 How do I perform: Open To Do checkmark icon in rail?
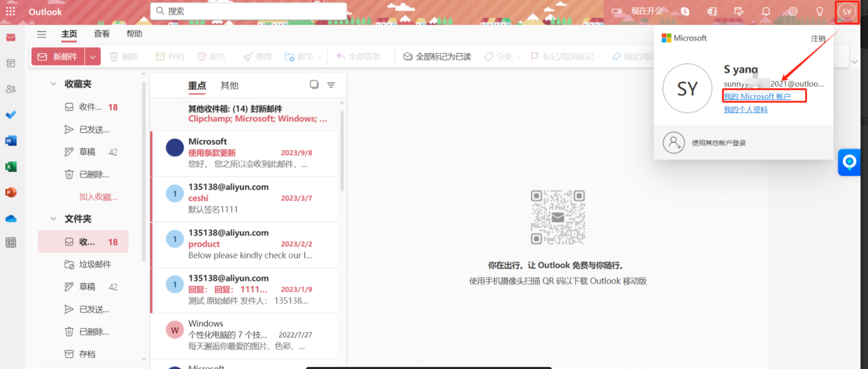pos(11,115)
